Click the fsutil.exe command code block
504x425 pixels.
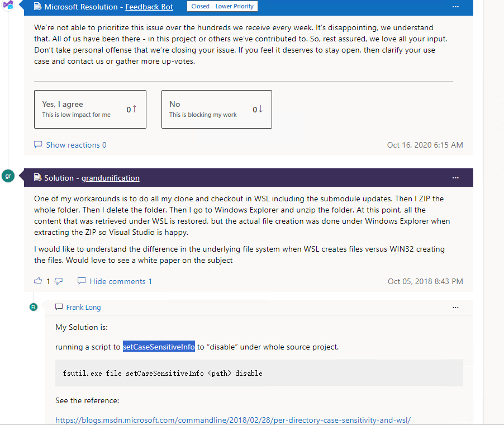[x=259, y=373]
